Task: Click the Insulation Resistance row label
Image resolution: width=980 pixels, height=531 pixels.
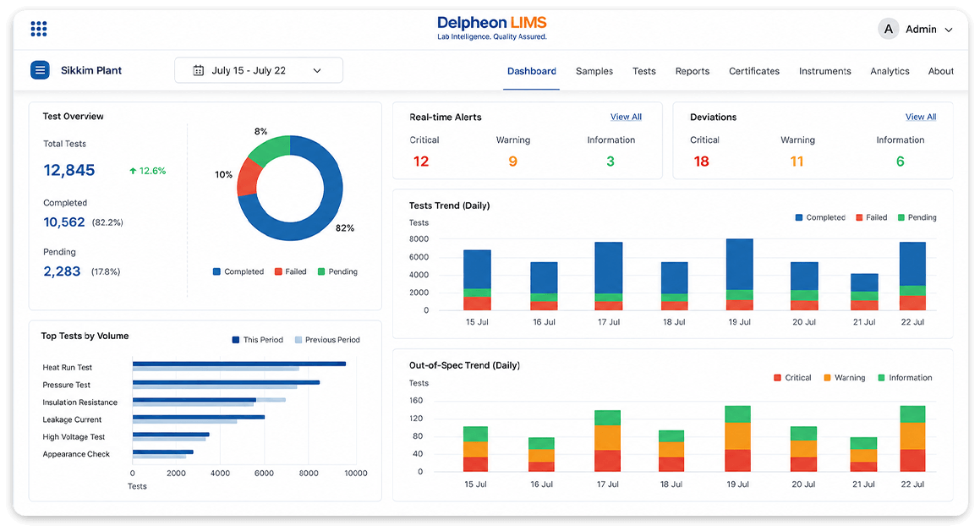Action: click(80, 402)
